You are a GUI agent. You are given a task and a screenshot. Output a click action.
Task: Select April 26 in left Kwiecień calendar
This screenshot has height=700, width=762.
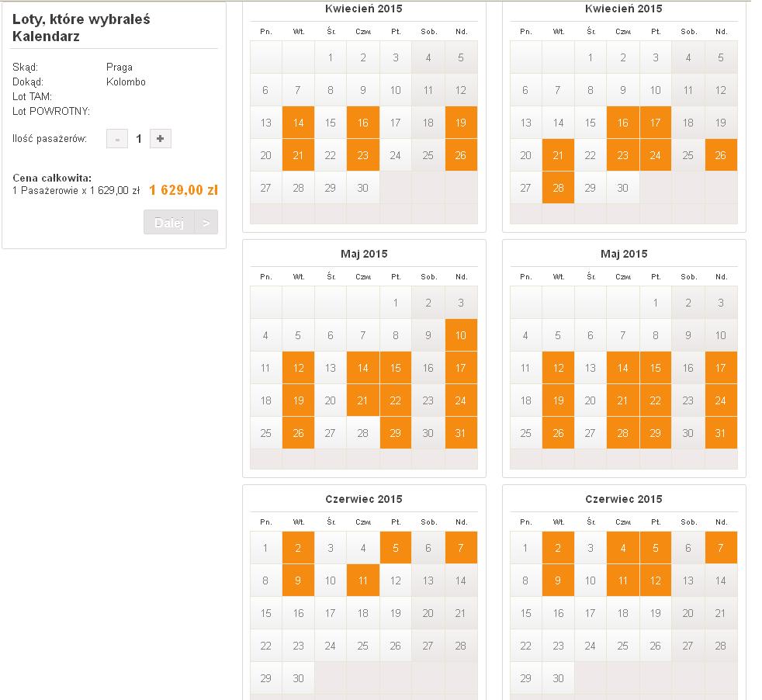461,155
